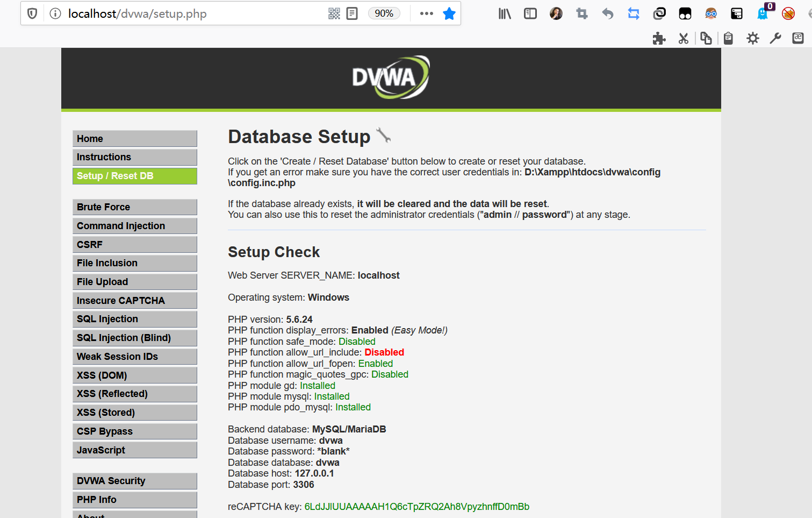Image resolution: width=812 pixels, height=518 pixels.
Task: Switch to the XSS (Stored) section
Action: point(134,412)
